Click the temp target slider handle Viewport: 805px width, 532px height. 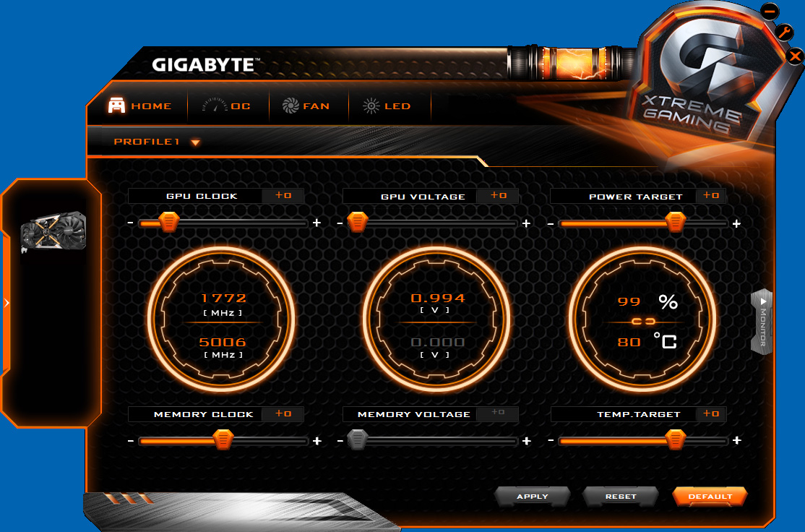tap(675, 440)
